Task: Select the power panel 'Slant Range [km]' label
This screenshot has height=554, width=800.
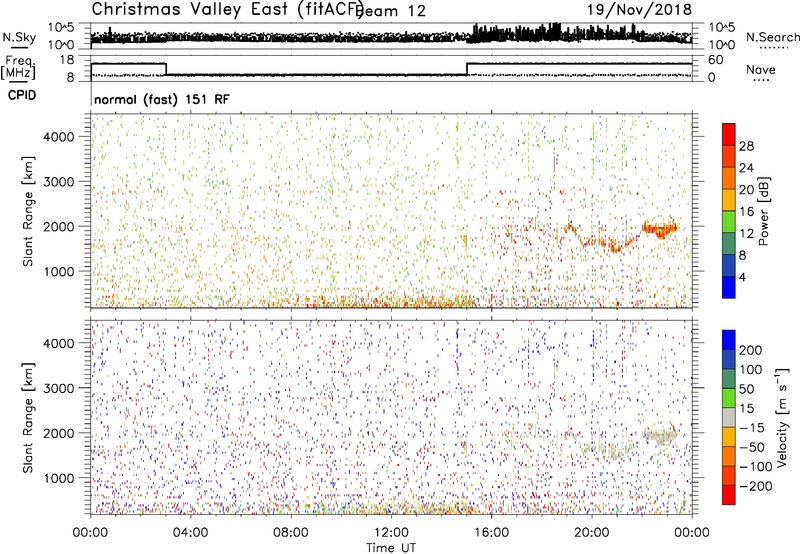Action: pos(28,211)
